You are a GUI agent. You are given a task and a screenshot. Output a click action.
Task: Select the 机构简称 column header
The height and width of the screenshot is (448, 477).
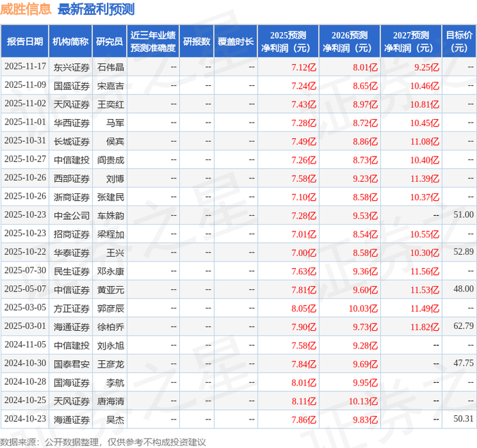point(71,42)
